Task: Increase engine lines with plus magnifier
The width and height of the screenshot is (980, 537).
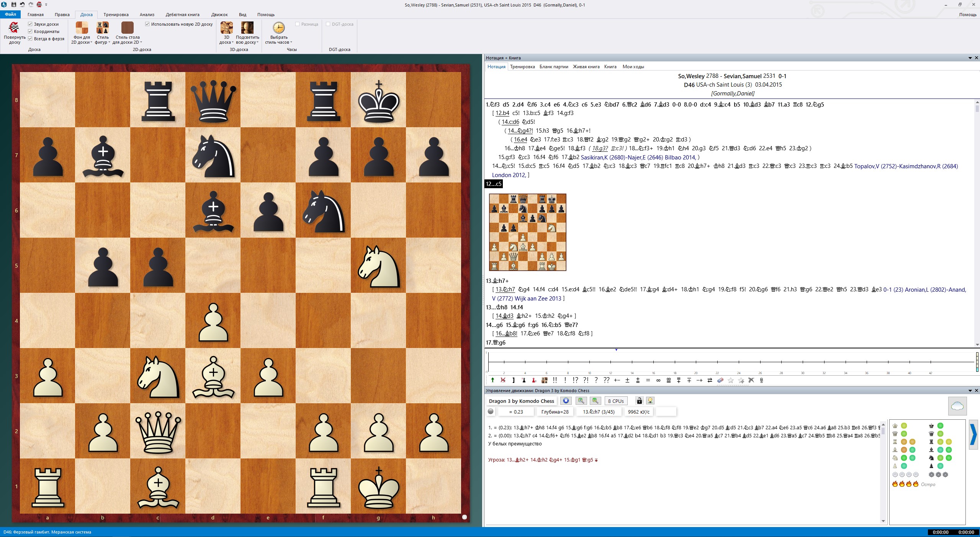Action: tap(581, 401)
